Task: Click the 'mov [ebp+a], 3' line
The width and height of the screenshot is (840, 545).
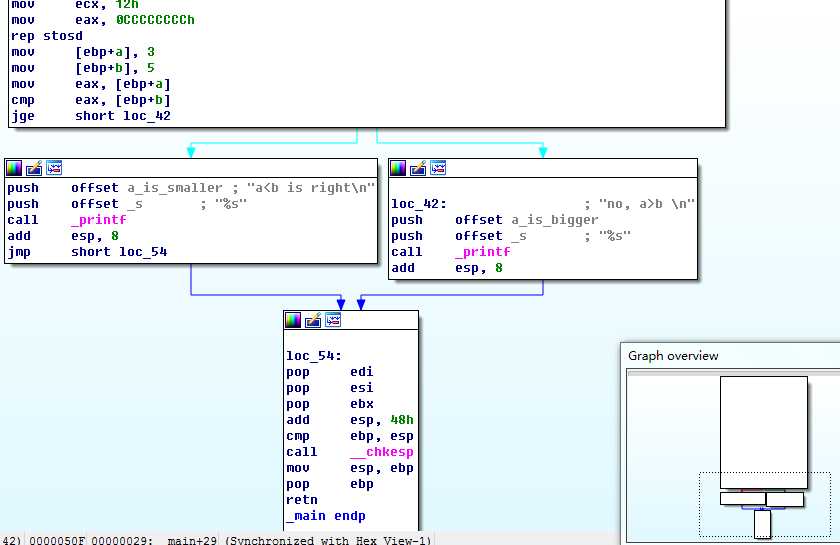Action: [x=83, y=52]
